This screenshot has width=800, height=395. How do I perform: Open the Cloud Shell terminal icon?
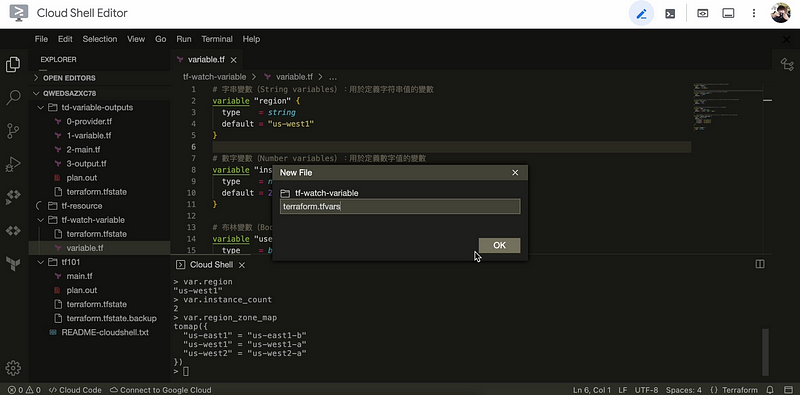pyautogui.click(x=670, y=14)
